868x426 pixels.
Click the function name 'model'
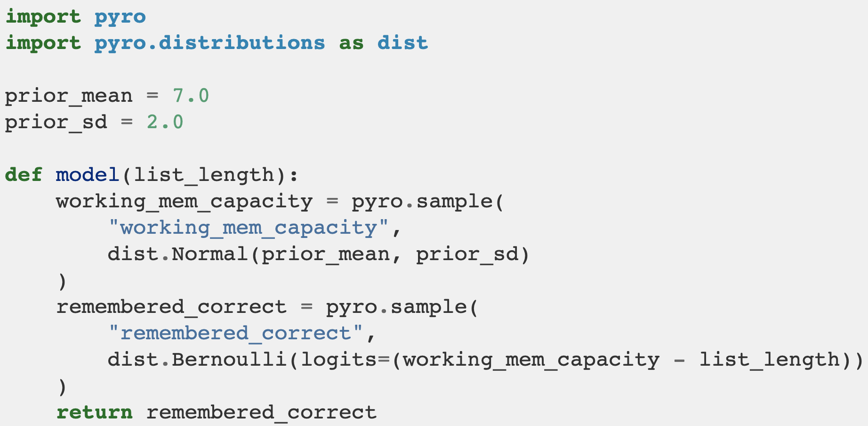[x=88, y=175]
